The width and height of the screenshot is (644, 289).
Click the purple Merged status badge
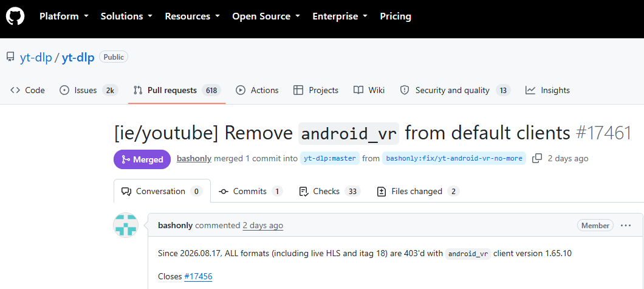pyautogui.click(x=142, y=159)
